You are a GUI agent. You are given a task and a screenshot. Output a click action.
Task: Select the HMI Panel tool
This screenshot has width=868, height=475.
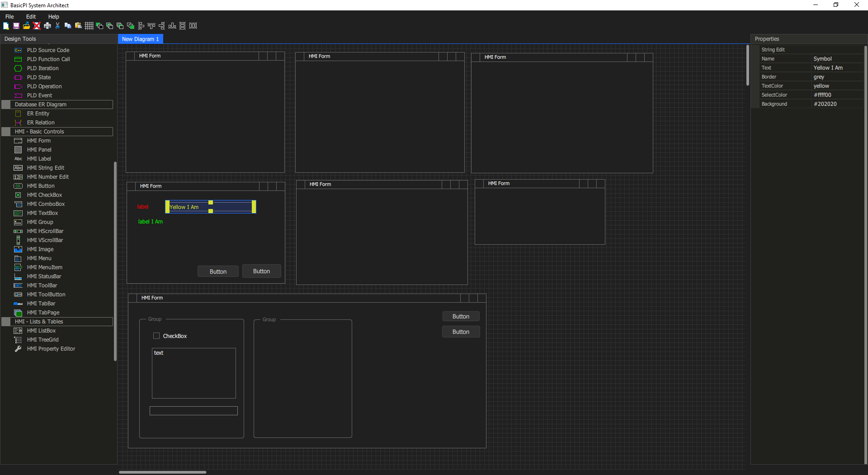click(x=39, y=150)
